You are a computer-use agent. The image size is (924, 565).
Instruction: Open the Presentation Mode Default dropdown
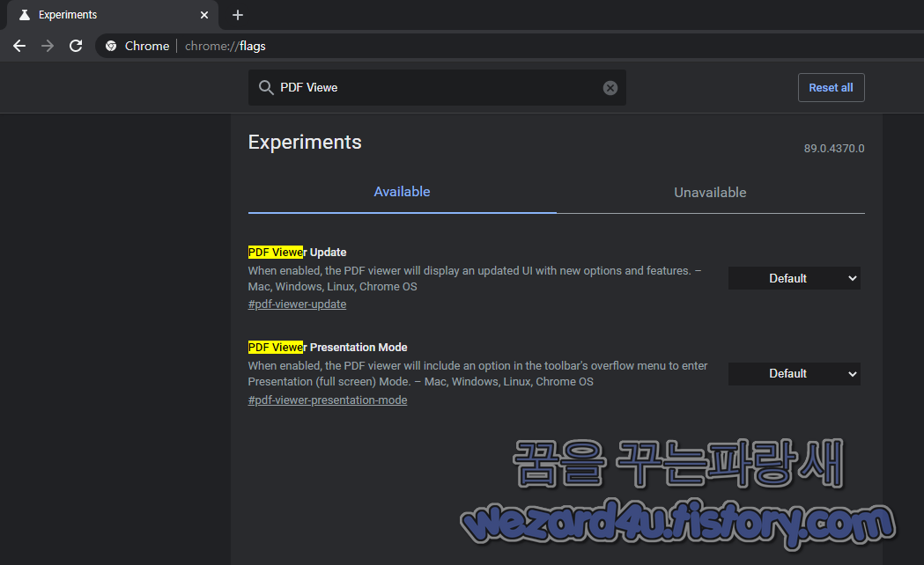[x=794, y=374]
